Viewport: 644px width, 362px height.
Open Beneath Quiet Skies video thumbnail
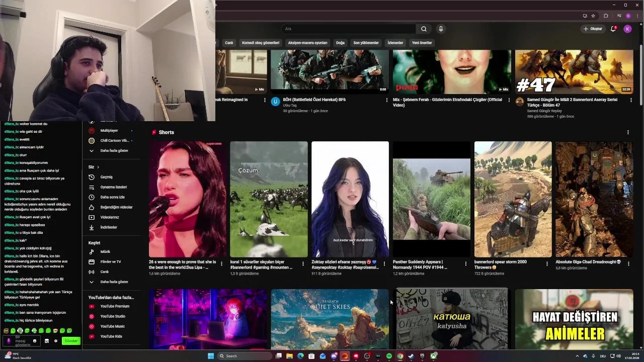tap(330, 319)
